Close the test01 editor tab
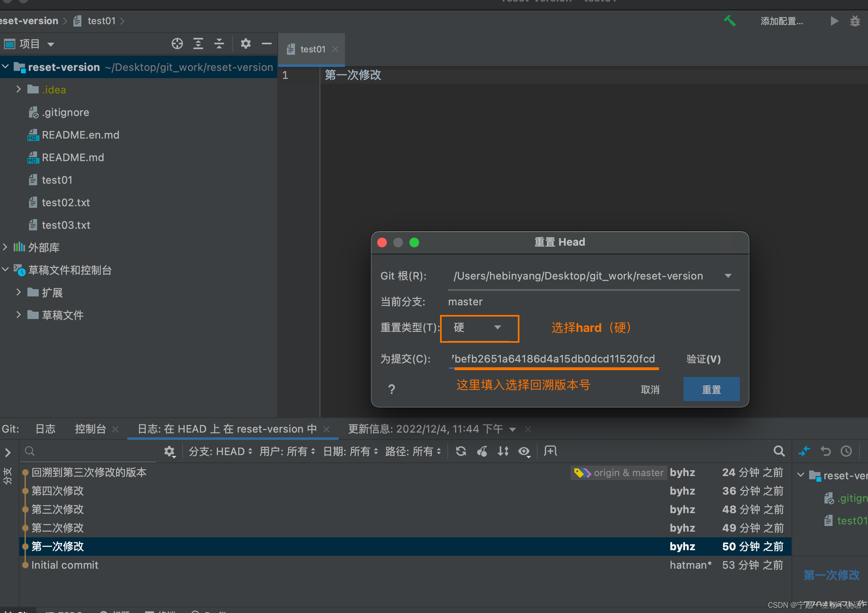 335,49
